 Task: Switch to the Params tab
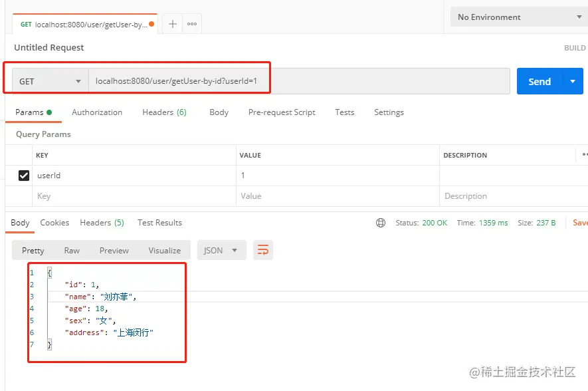point(33,112)
